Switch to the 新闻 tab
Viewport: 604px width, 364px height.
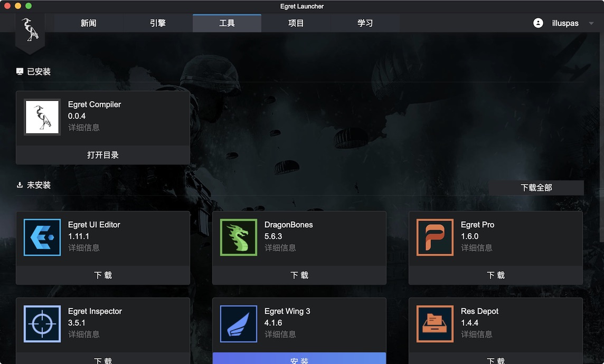point(89,23)
